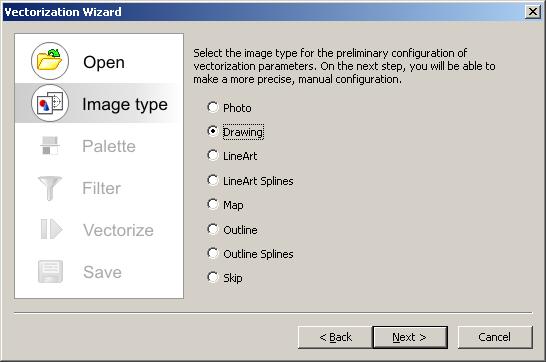Go to the Next wizard step
This screenshot has height=362, width=546.
[x=410, y=337]
